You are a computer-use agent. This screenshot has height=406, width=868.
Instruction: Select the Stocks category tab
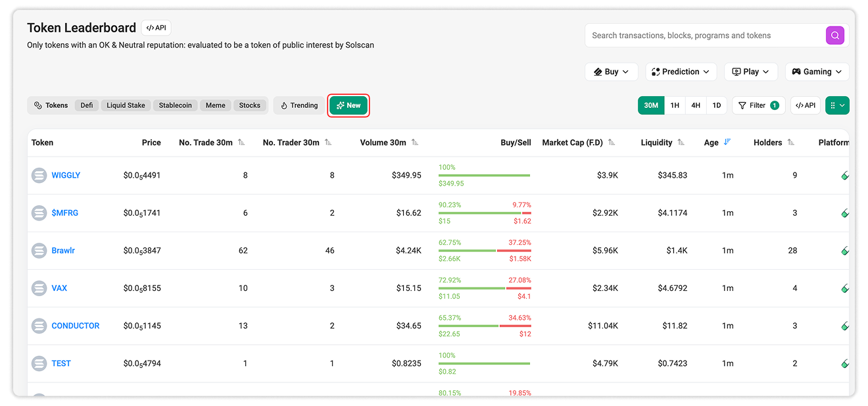pyautogui.click(x=249, y=105)
